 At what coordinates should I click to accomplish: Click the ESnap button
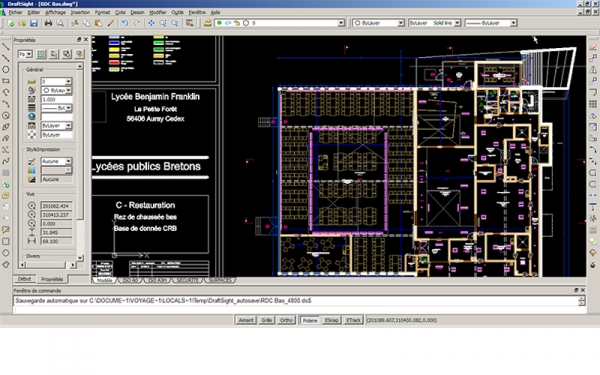[x=332, y=320]
